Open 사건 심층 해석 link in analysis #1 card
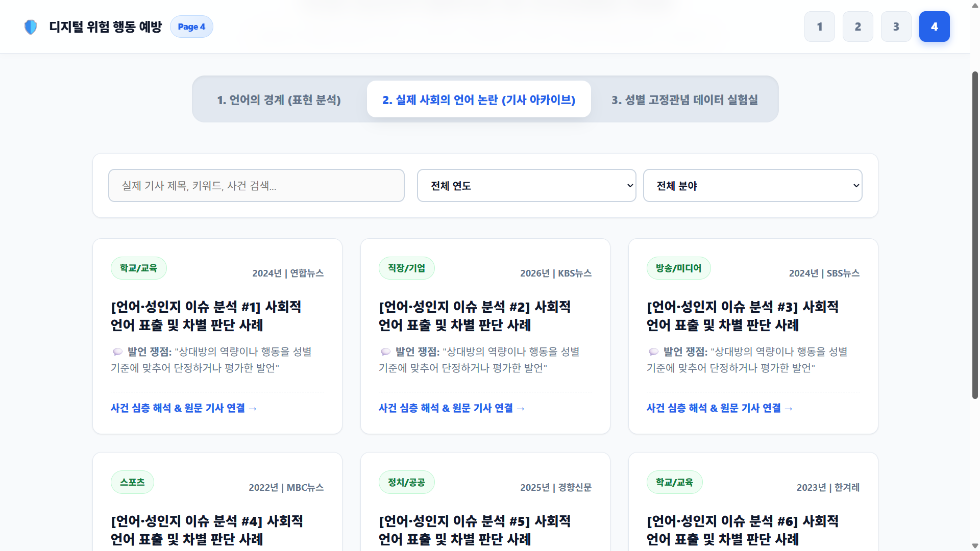Viewport: 980px width, 551px height. [184, 408]
